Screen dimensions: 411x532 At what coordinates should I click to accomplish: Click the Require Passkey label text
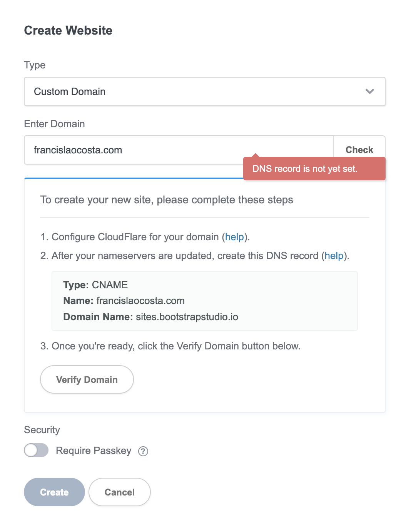(x=94, y=451)
